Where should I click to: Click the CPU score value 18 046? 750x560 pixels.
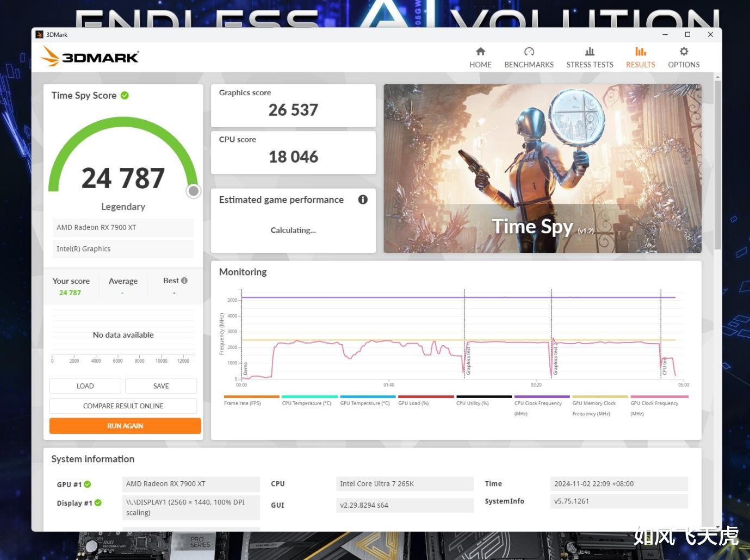[x=293, y=157]
